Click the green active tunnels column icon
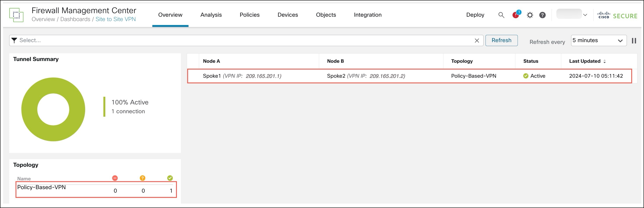This screenshot has height=208, width=644. [170, 178]
